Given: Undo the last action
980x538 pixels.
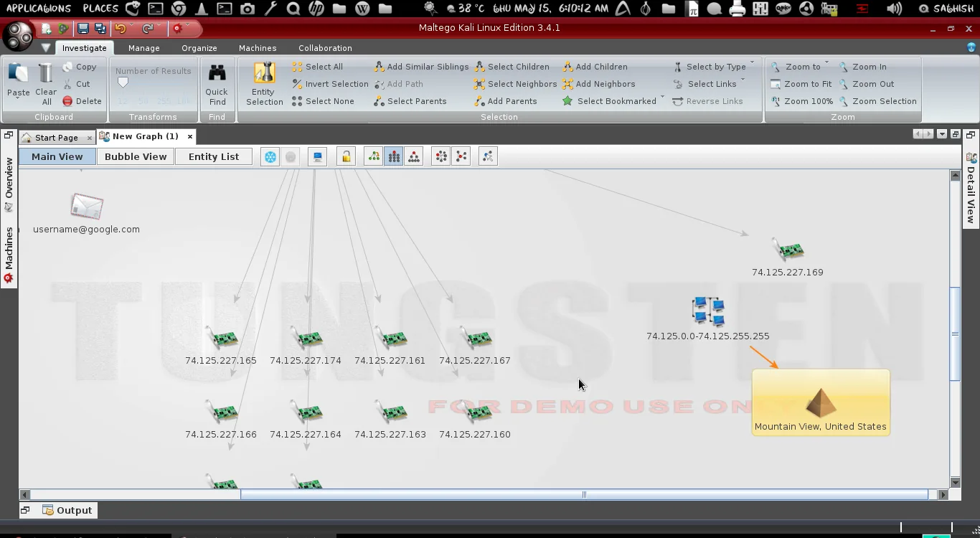Looking at the screenshot, I should 120,29.
